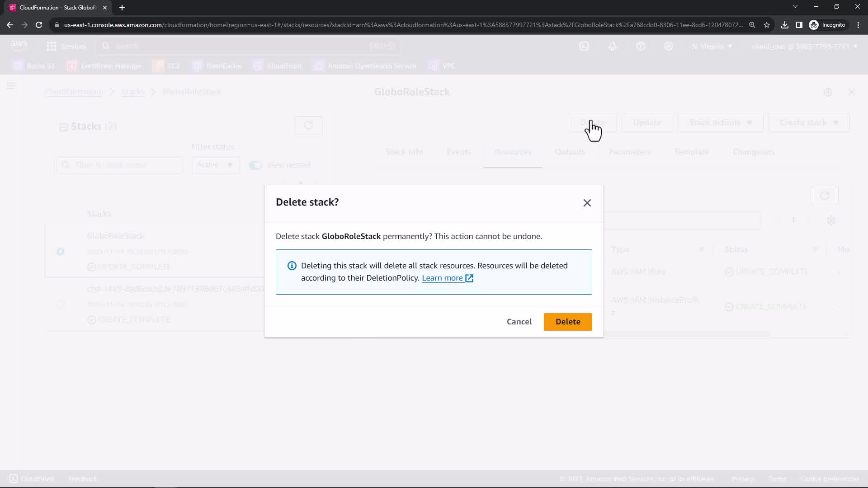Cancel the stack deletion
The width and height of the screenshot is (868, 488).
pyautogui.click(x=519, y=322)
